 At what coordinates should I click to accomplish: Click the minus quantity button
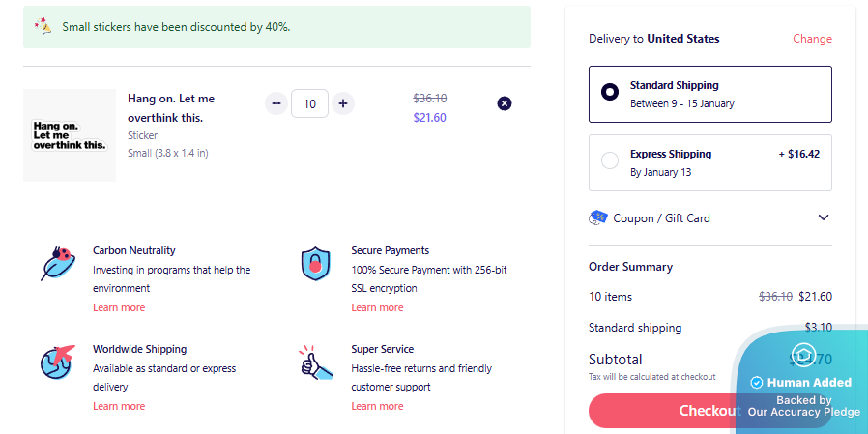(276, 103)
